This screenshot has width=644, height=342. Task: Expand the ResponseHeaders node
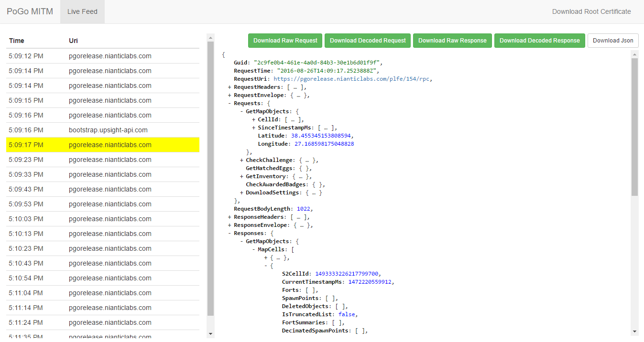pyautogui.click(x=229, y=217)
